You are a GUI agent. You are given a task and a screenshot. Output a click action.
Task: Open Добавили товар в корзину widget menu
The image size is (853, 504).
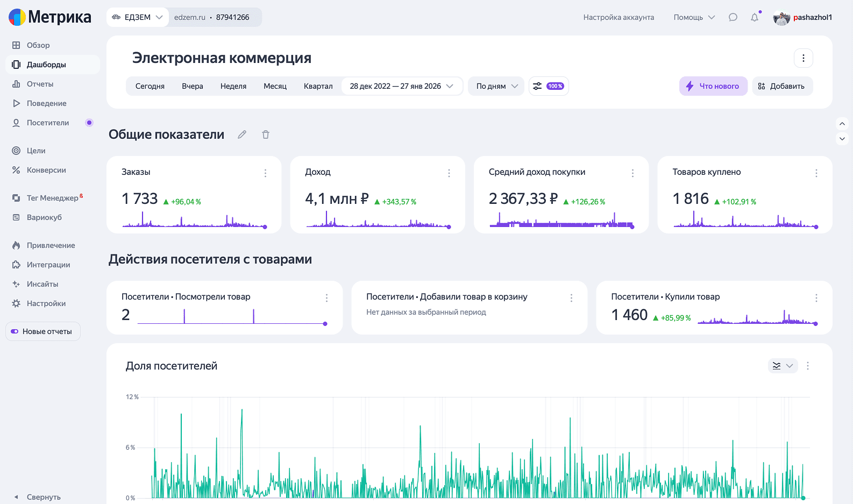click(571, 298)
